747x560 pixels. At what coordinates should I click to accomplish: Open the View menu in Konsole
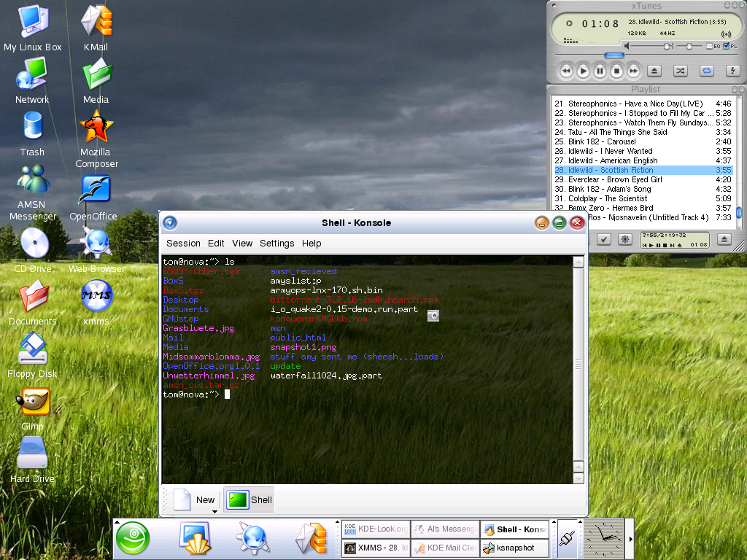[242, 244]
